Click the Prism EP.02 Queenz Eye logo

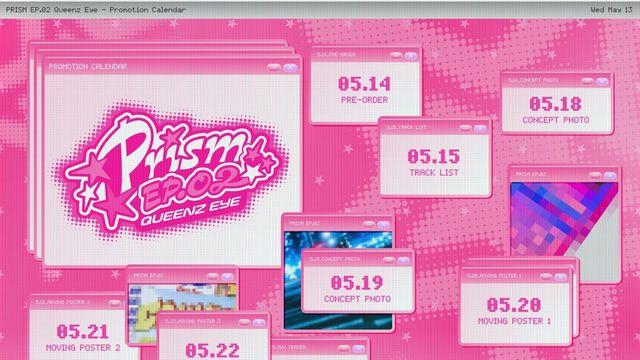[171, 171]
